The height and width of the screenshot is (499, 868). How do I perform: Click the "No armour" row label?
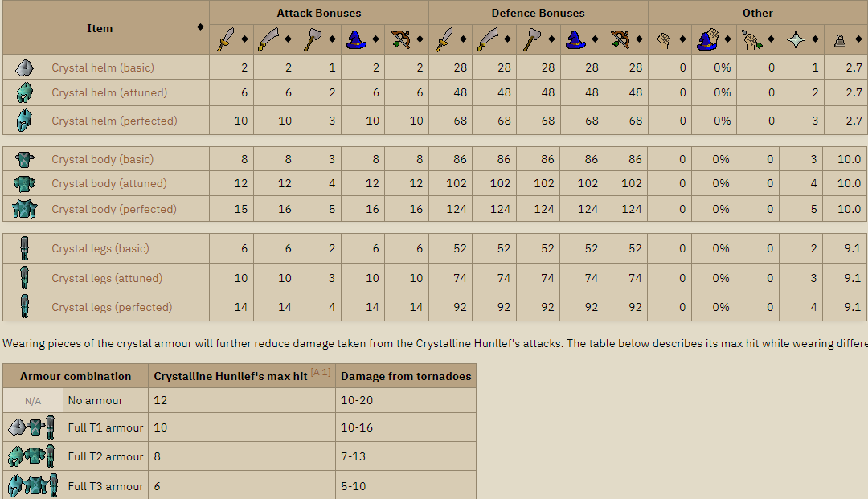tap(95, 400)
